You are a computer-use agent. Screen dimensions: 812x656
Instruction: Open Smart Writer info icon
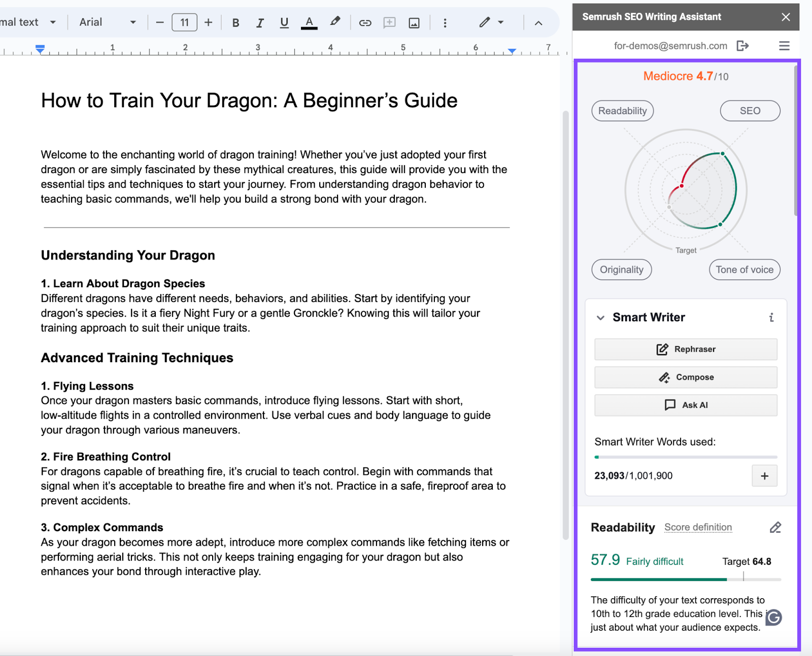click(x=771, y=318)
